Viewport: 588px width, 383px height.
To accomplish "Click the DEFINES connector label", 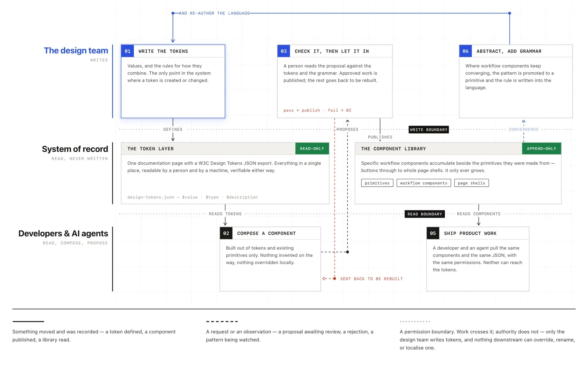I will tap(173, 130).
